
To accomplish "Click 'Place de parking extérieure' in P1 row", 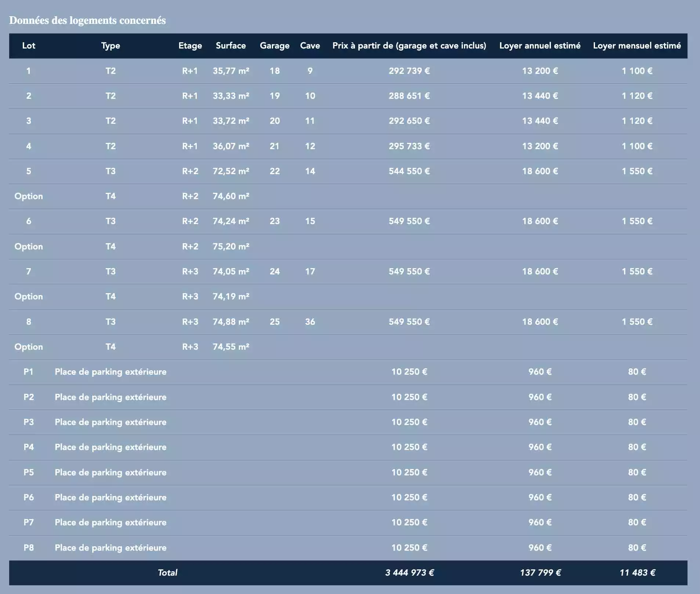I will [110, 372].
